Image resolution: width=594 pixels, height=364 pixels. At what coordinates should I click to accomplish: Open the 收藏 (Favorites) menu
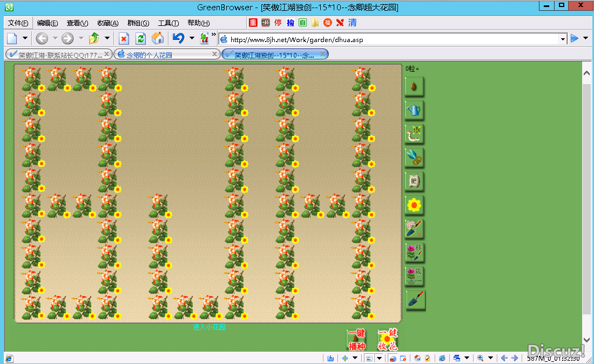(107, 23)
